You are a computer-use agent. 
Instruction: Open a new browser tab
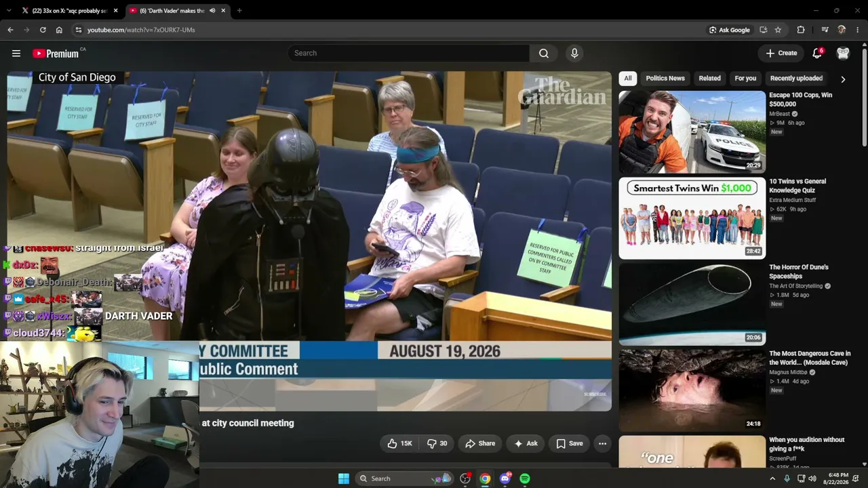(x=239, y=10)
